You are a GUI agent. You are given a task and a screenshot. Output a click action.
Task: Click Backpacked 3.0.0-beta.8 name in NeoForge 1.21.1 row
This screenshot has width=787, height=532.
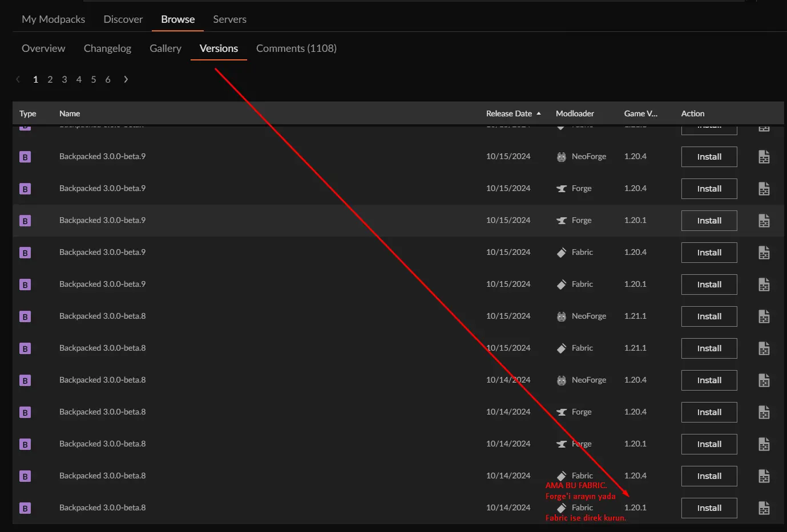click(x=103, y=316)
